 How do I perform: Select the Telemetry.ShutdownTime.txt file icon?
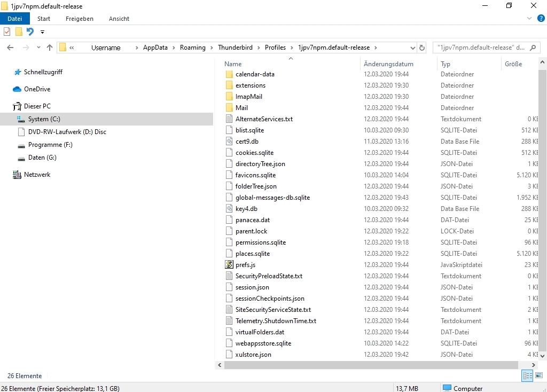click(x=229, y=321)
